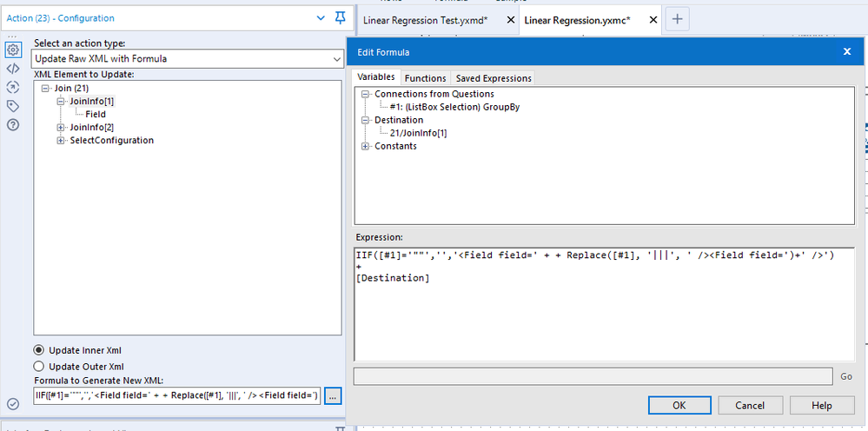
Task: Open formula editor with ellipsis button
Action: coord(333,395)
